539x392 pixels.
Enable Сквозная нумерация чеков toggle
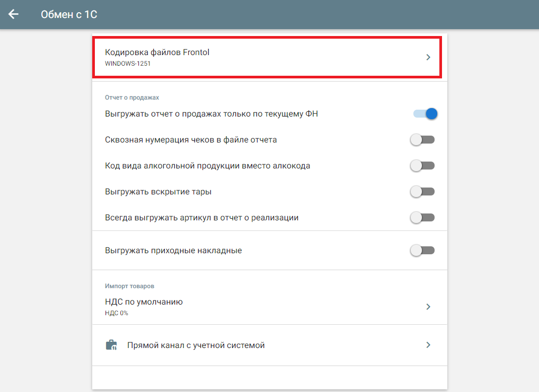[422, 140]
